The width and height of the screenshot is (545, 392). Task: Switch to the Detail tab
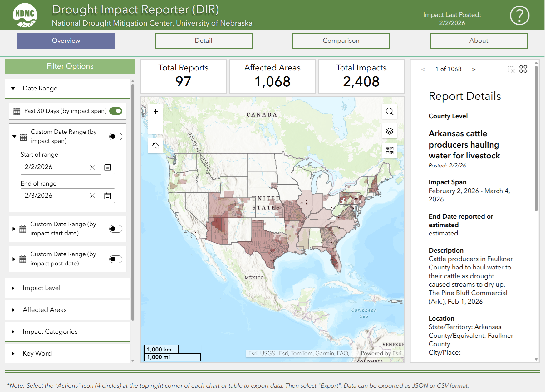pyautogui.click(x=204, y=41)
